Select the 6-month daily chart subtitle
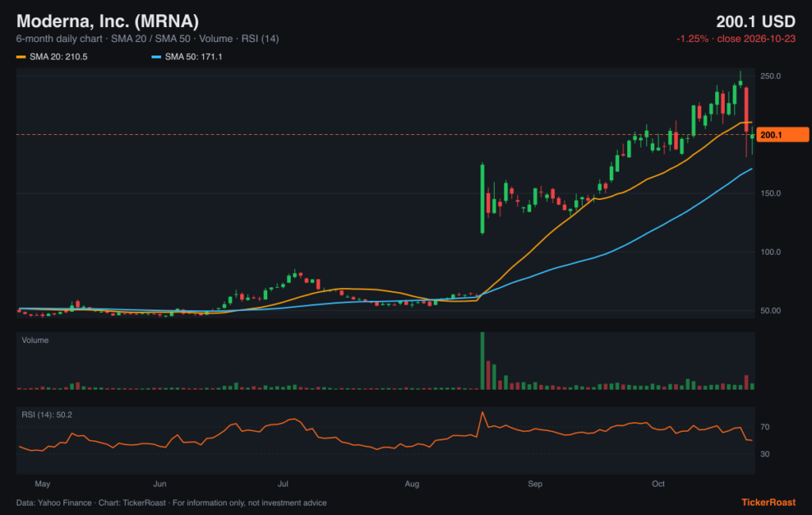The height and width of the screenshot is (515, 812). (147, 39)
